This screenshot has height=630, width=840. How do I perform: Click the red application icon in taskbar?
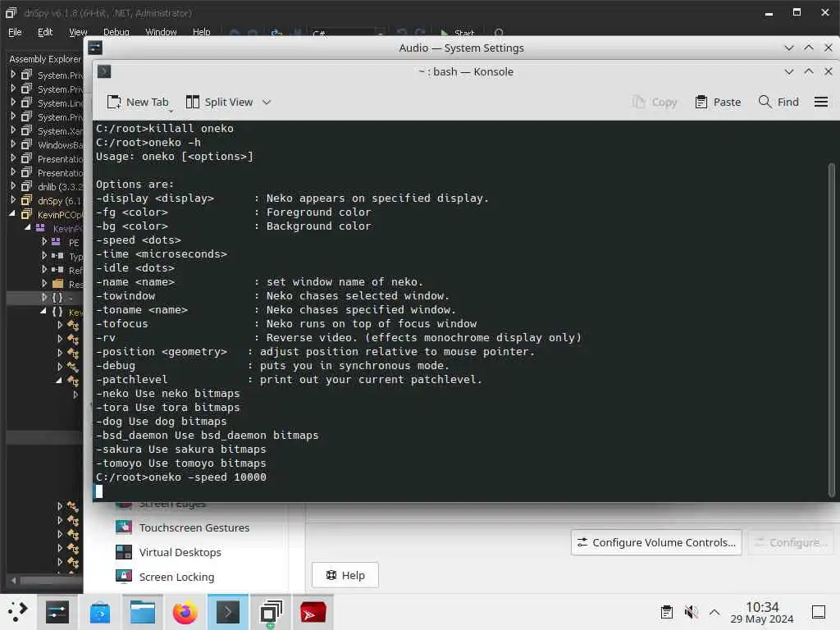coord(313,612)
